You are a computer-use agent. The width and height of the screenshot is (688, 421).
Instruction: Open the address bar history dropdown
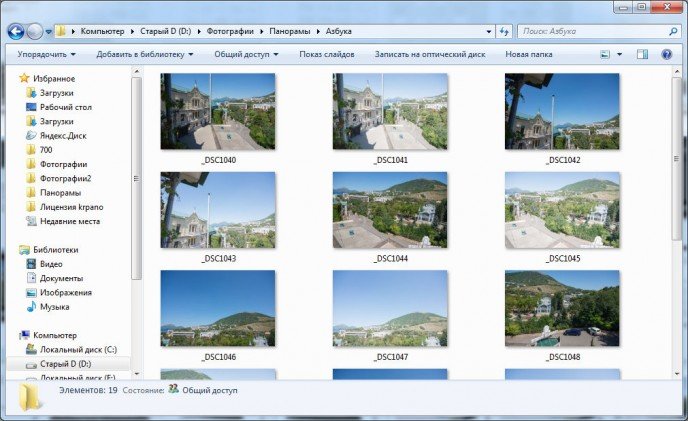489,31
